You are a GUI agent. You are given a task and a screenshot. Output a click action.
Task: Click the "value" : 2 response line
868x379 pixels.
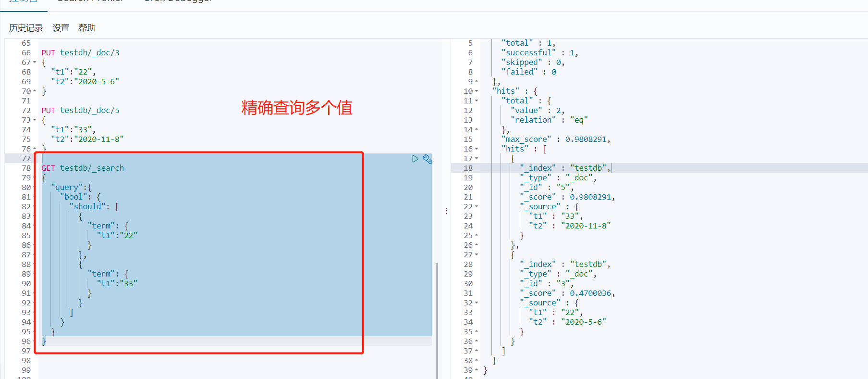[538, 111]
